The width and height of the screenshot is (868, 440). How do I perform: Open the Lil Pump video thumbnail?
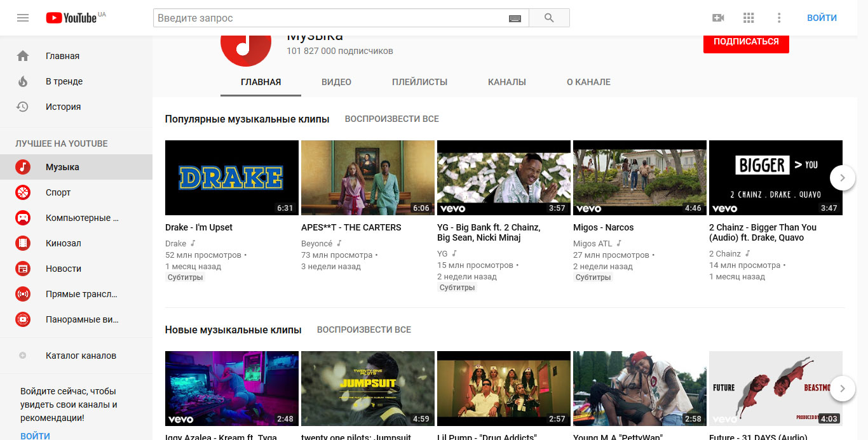tap(504, 388)
